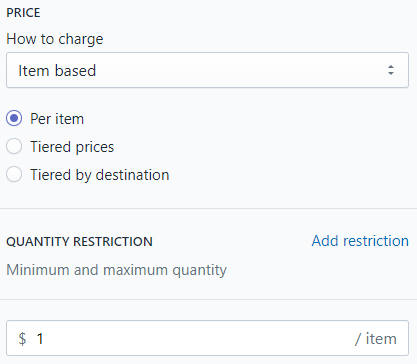Image resolution: width=417 pixels, height=364 pixels.
Task: Click the PRICE section heading
Action: point(23,13)
